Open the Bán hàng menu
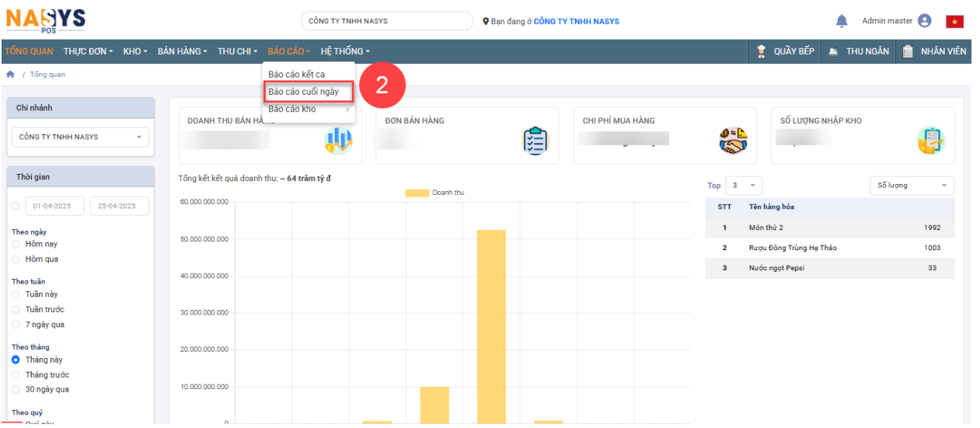This screenshot has width=980, height=428. [x=182, y=51]
